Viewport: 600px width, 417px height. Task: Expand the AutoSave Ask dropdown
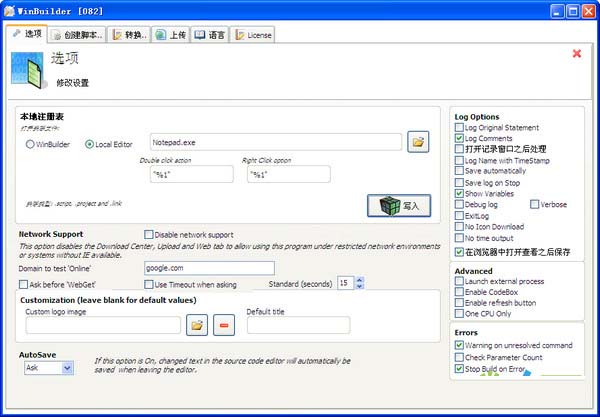[x=67, y=368]
